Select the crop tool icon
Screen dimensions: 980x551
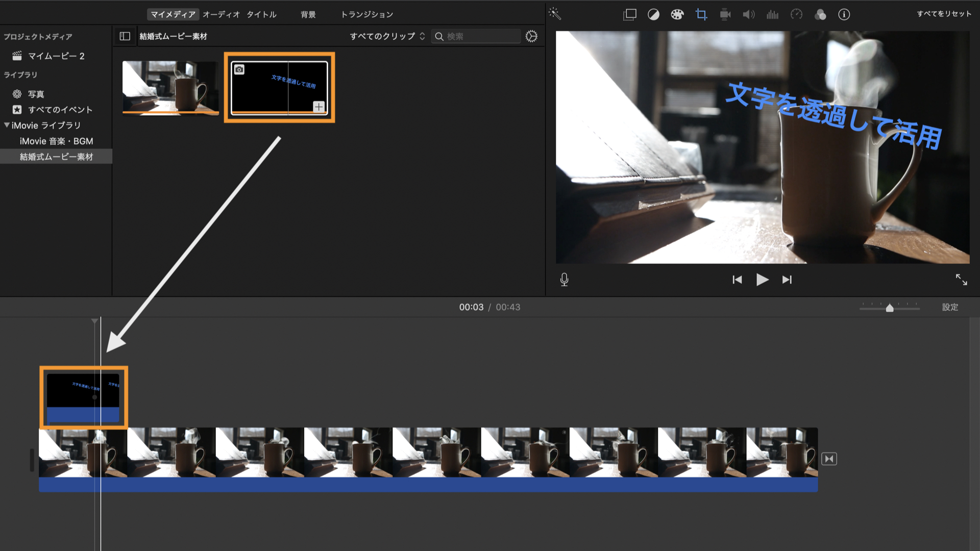pos(701,14)
